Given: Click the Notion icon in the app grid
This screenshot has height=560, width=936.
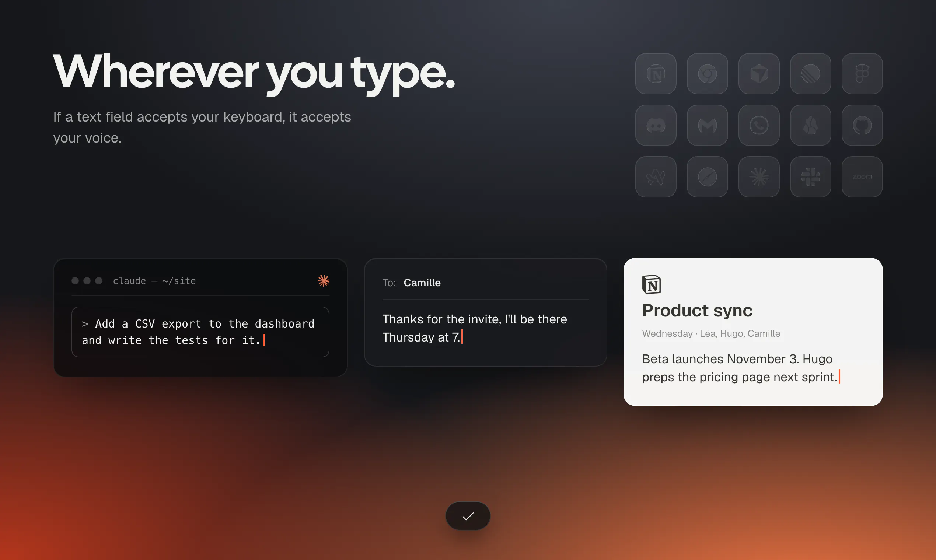Looking at the screenshot, I should 656,74.
